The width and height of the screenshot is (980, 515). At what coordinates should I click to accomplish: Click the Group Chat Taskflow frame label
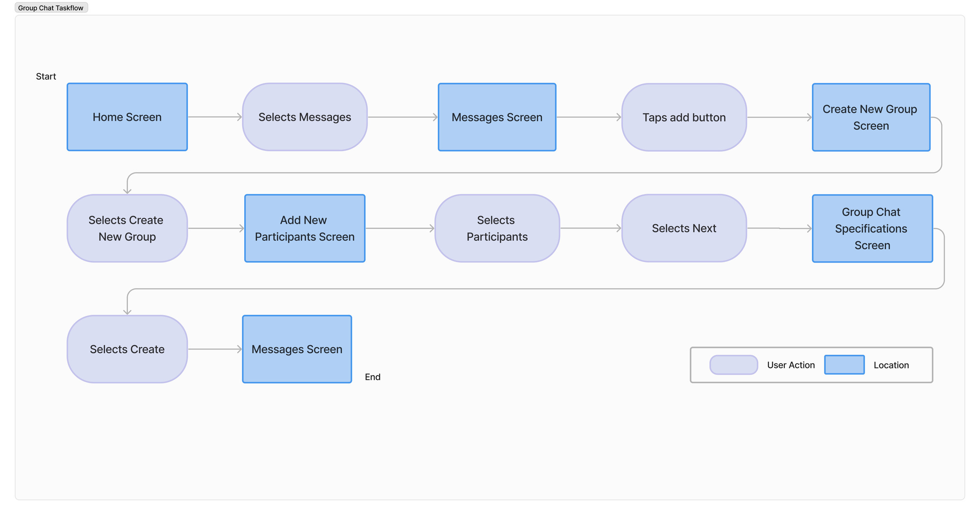[x=51, y=8]
